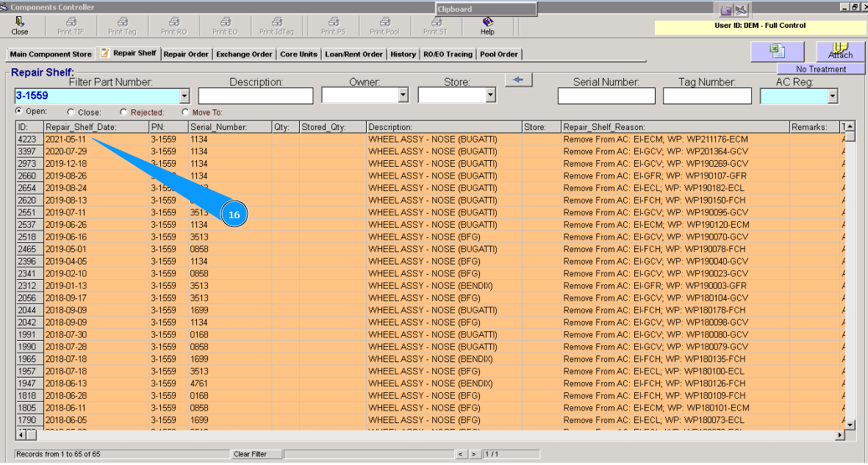Click the horizontal scrollbar right arrow

point(840,436)
